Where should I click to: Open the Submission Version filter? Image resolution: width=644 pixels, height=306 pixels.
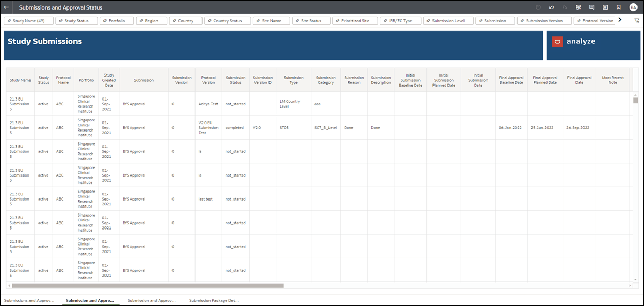click(x=544, y=20)
